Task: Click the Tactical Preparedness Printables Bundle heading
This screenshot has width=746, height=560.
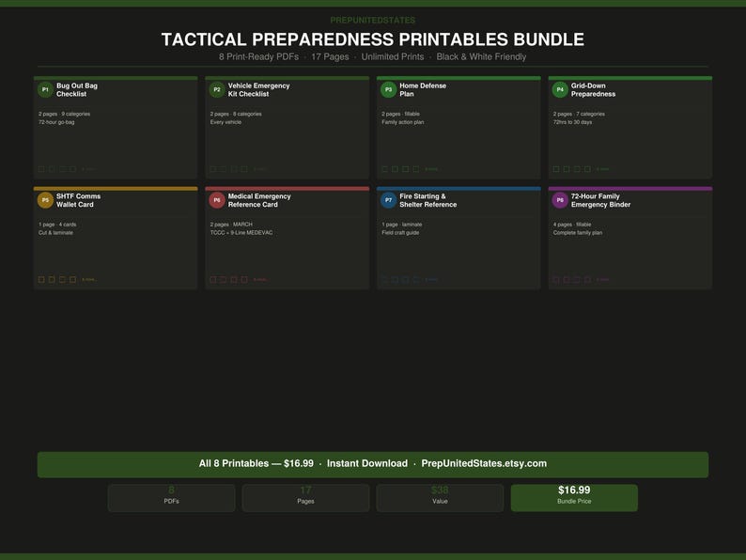Action: [x=372, y=39]
